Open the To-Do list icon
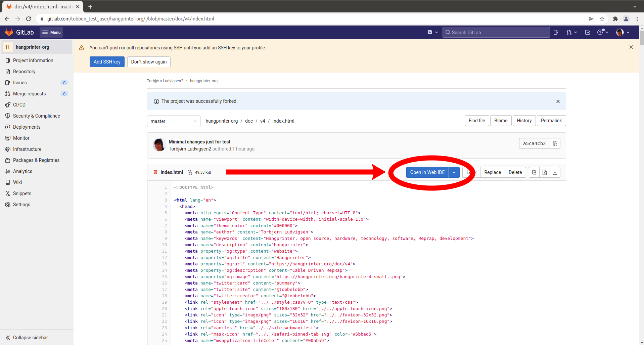The width and height of the screenshot is (644, 345). [x=588, y=32]
